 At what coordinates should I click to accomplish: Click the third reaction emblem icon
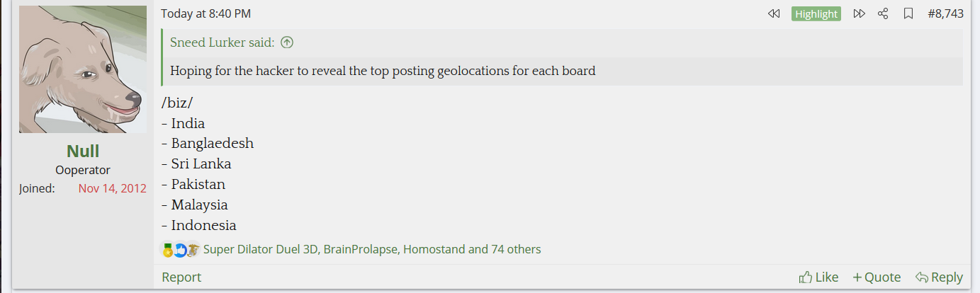click(192, 250)
